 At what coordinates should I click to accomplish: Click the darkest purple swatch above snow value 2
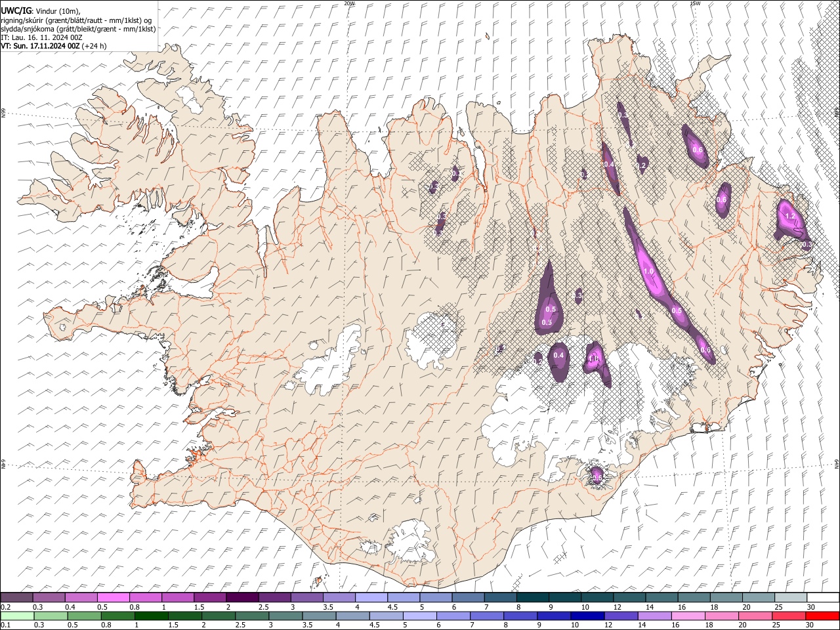(242, 598)
